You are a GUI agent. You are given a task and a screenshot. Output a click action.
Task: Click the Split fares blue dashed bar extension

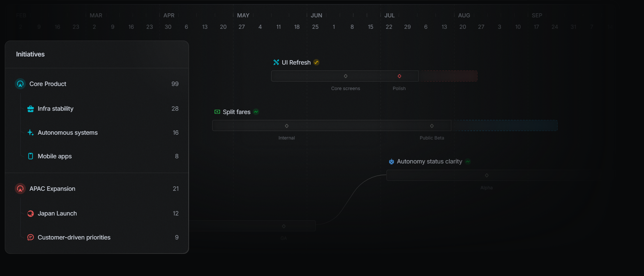tap(504, 125)
